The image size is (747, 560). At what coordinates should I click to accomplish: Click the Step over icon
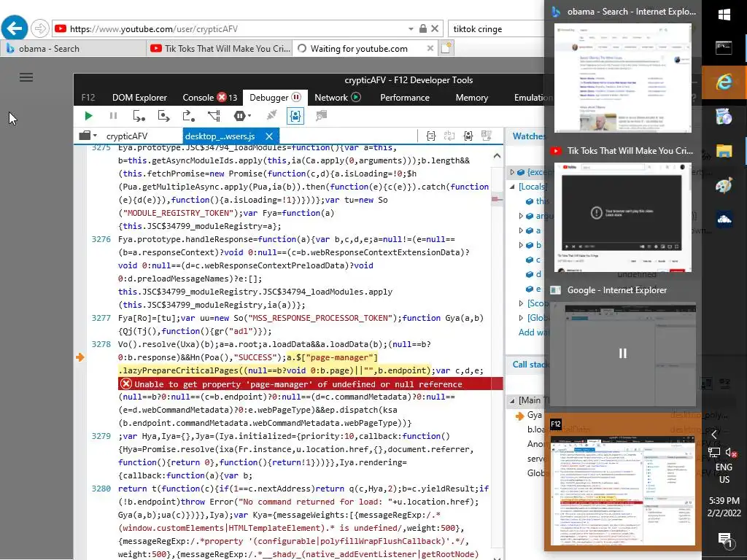(163, 116)
